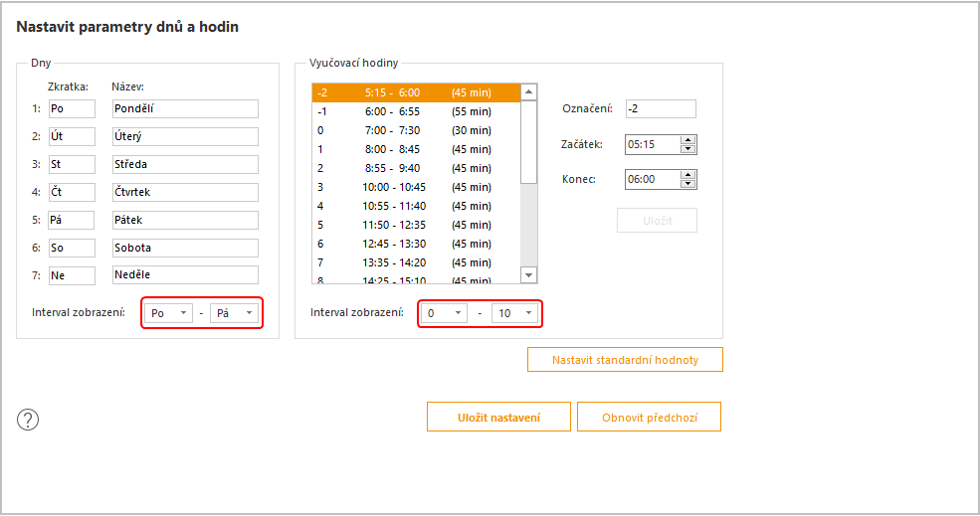Edit the Pátek name field

[x=185, y=220]
